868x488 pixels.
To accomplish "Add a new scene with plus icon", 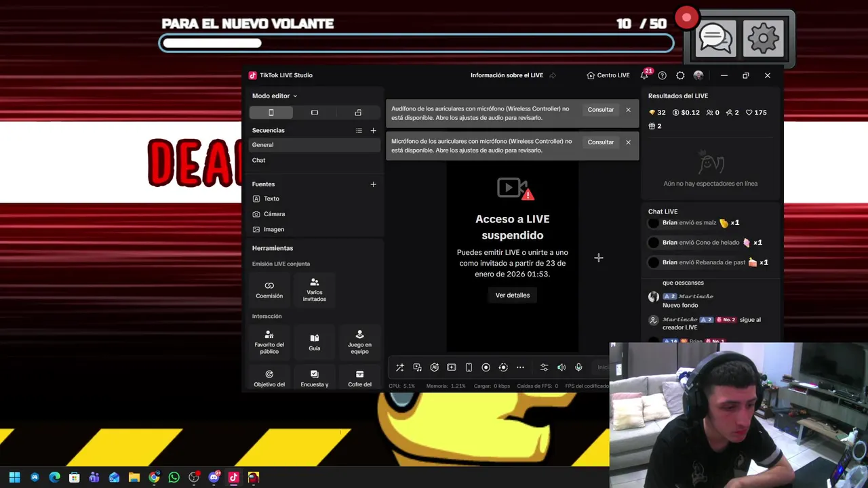I will point(373,130).
